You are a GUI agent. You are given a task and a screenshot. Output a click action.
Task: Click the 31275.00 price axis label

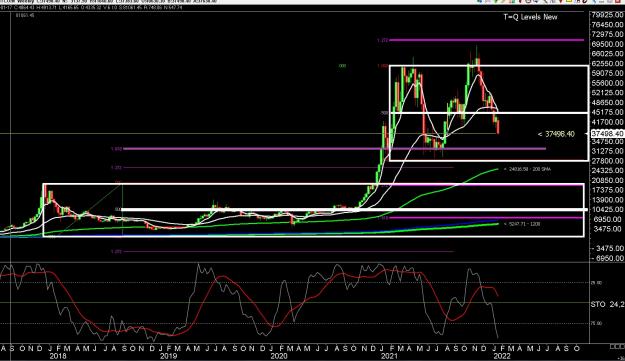pyautogui.click(x=607, y=151)
